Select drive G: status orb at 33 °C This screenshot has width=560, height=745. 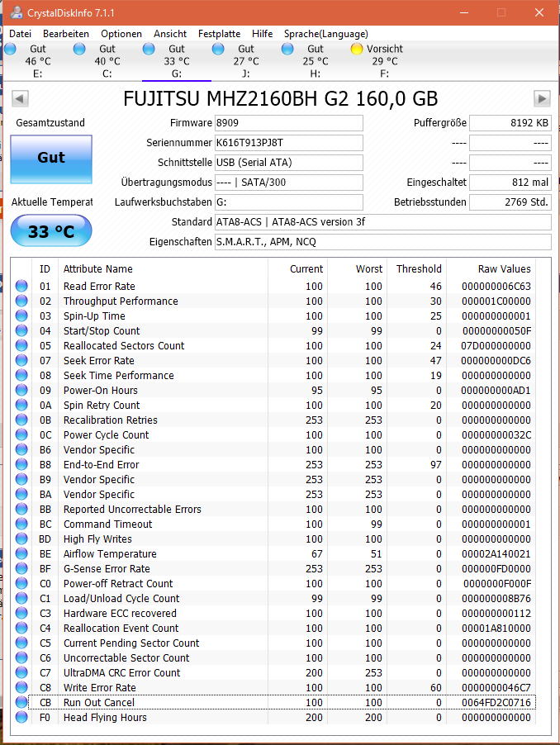tap(149, 49)
